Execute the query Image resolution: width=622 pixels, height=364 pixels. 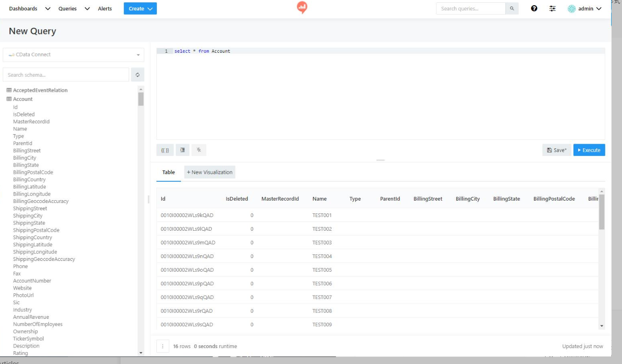coord(589,150)
